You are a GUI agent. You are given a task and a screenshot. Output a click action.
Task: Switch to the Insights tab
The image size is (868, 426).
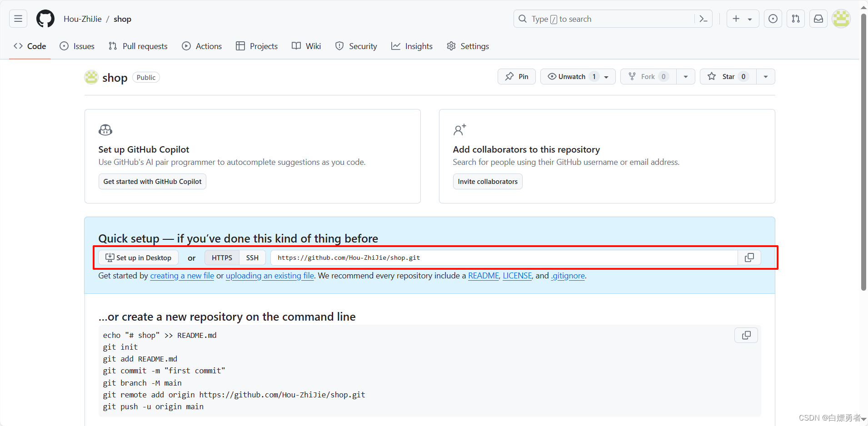tap(412, 46)
